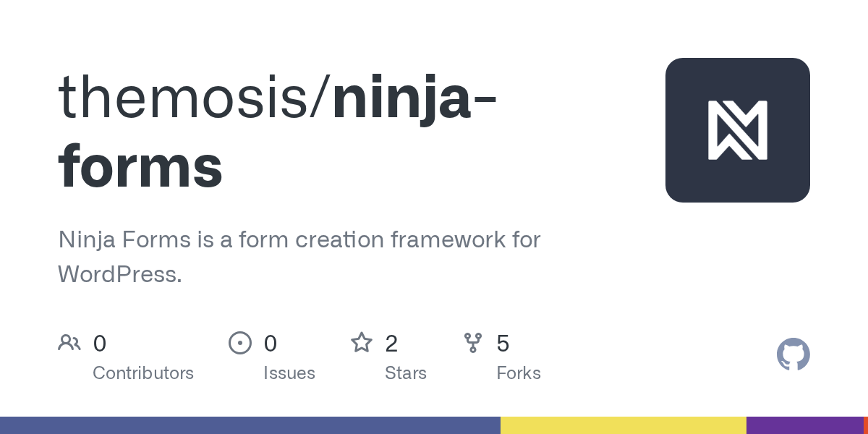Image resolution: width=868 pixels, height=434 pixels.
Task: Click the Stars star icon
Action: pyautogui.click(x=362, y=343)
